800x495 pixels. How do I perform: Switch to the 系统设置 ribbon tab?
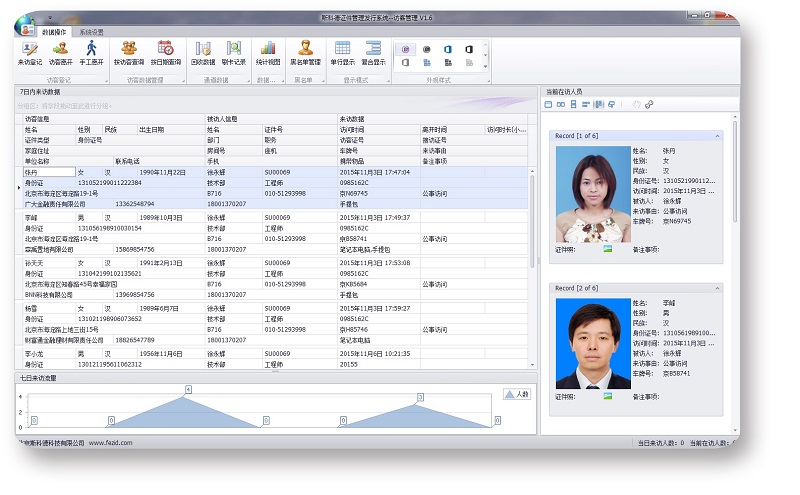point(91,32)
